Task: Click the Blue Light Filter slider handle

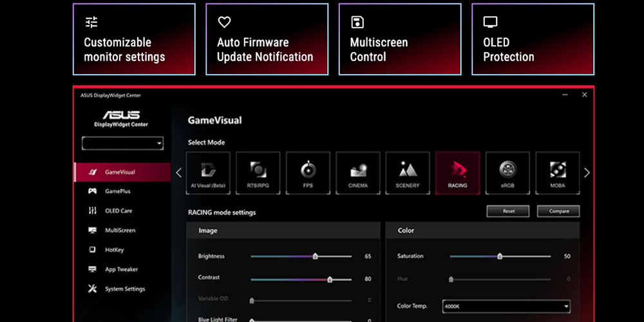Action: click(x=252, y=320)
